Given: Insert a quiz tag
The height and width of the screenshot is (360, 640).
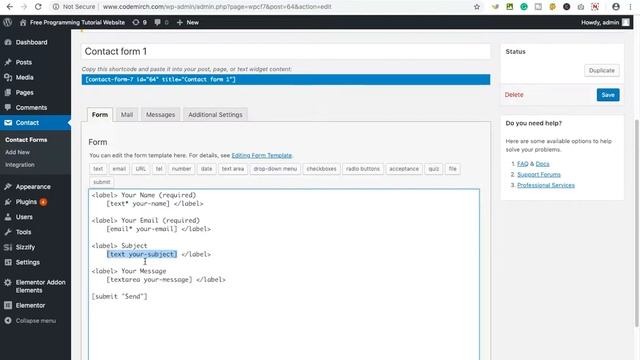Looking at the screenshot, I should pyautogui.click(x=433, y=169).
